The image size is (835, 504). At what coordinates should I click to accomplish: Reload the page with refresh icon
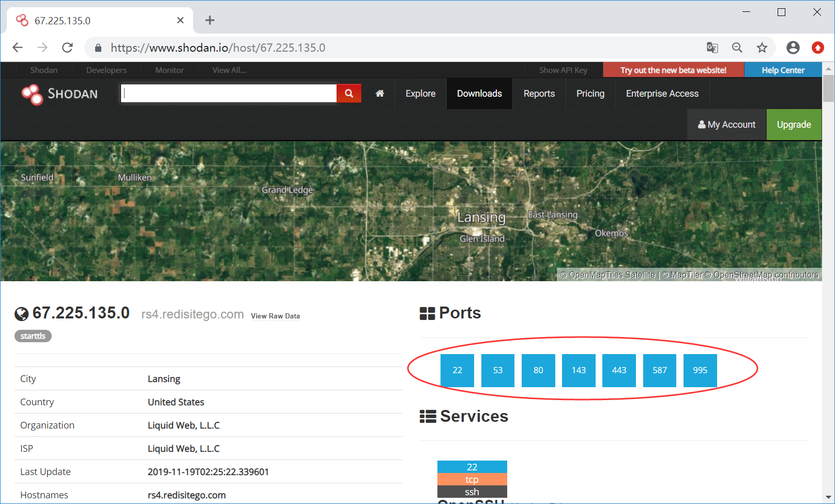point(67,48)
